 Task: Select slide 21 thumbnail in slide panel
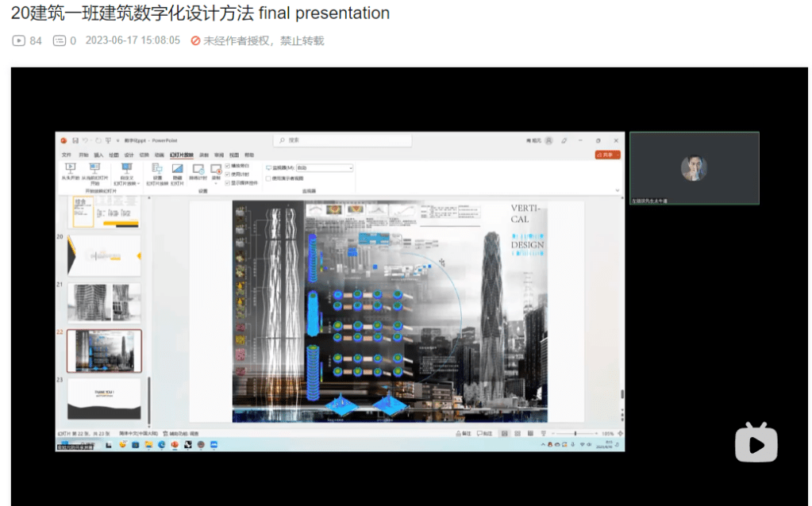pyautogui.click(x=104, y=301)
